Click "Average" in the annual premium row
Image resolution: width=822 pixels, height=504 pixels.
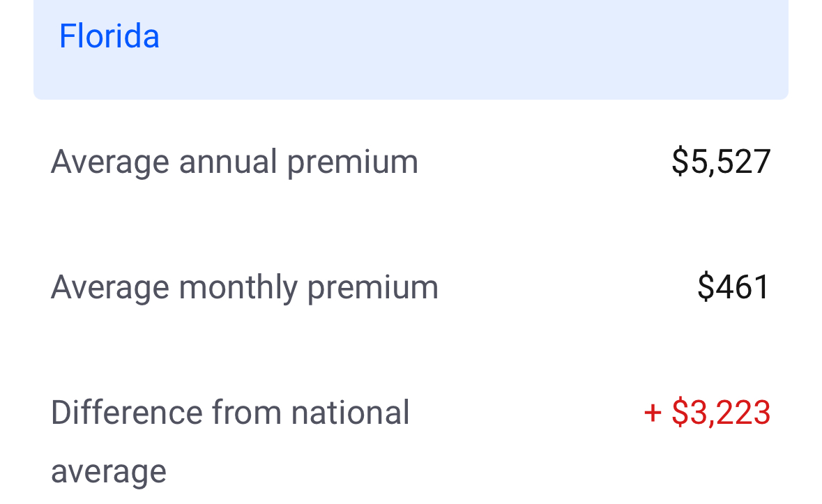(x=110, y=162)
